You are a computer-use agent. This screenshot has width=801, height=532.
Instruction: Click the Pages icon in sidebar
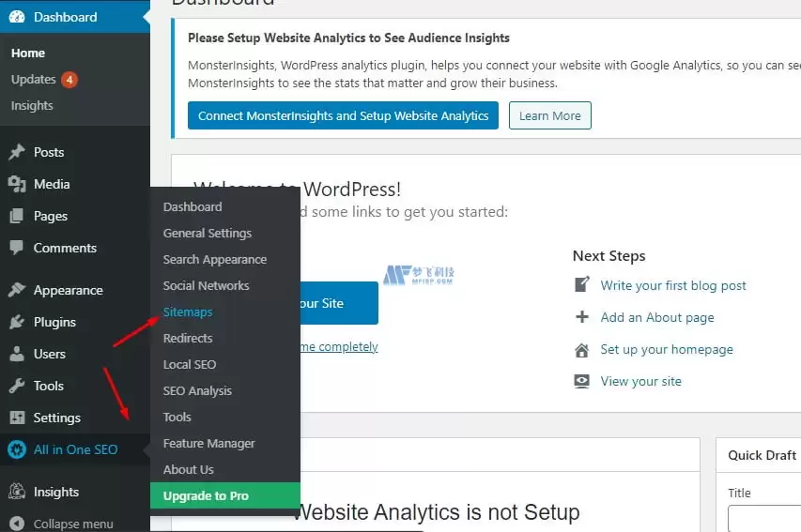[x=17, y=216]
